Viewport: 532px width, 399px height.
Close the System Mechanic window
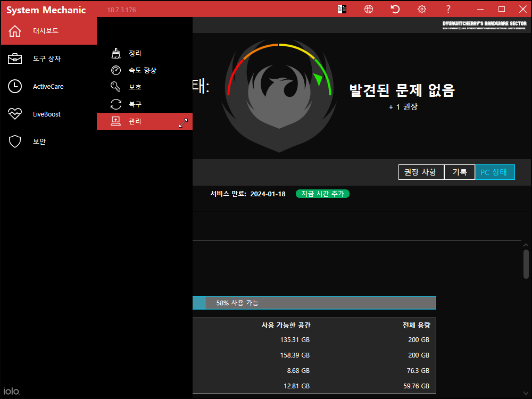tap(523, 9)
